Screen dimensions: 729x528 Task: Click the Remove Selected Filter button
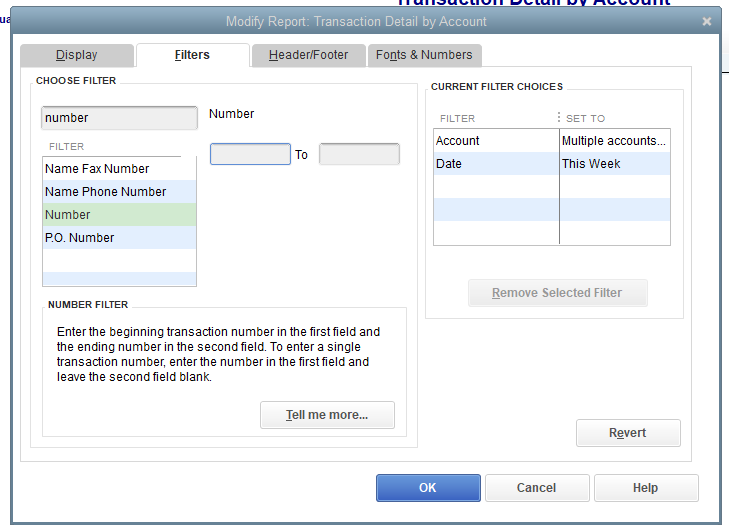pyautogui.click(x=557, y=293)
